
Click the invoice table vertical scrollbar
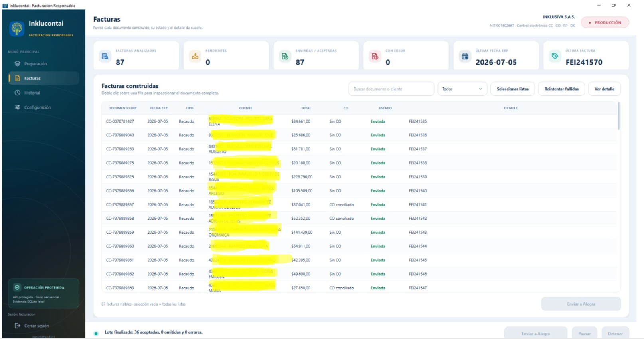(x=619, y=116)
